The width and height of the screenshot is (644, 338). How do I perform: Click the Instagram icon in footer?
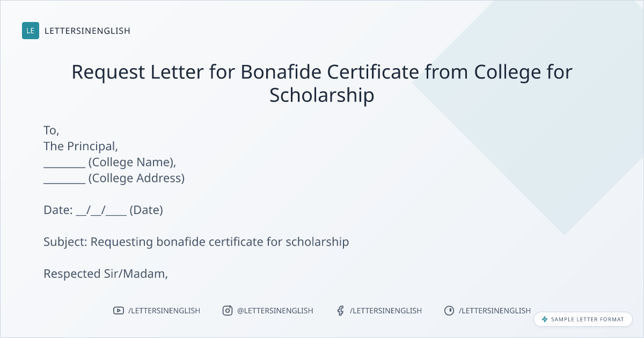point(228,311)
